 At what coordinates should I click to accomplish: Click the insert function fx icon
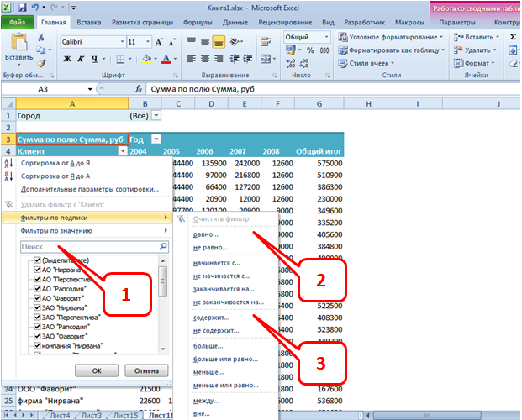(x=139, y=88)
